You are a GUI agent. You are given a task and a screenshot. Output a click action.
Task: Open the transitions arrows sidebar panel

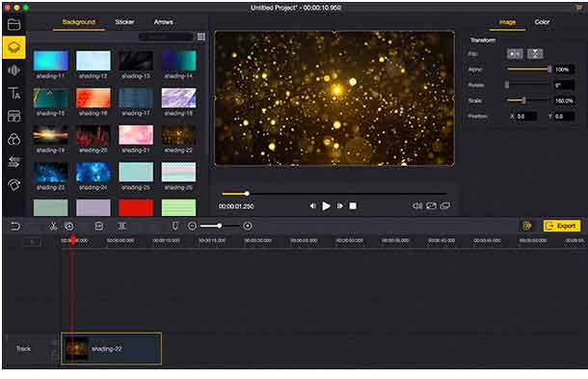[13, 162]
